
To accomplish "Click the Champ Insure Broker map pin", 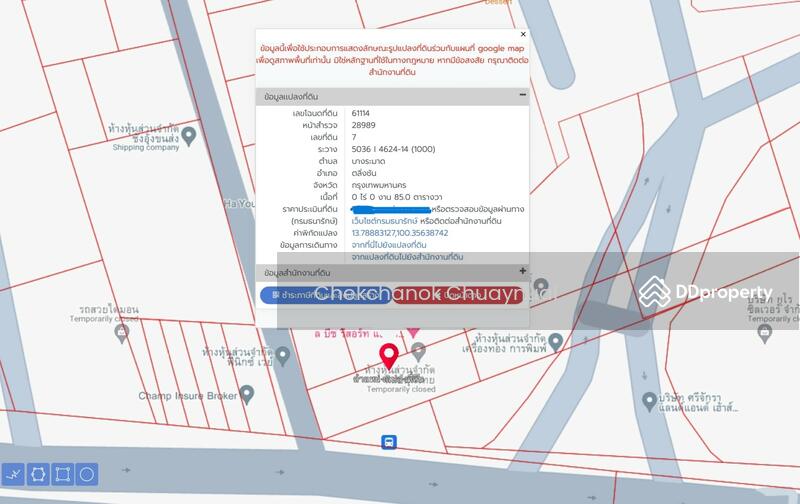I will (249, 395).
